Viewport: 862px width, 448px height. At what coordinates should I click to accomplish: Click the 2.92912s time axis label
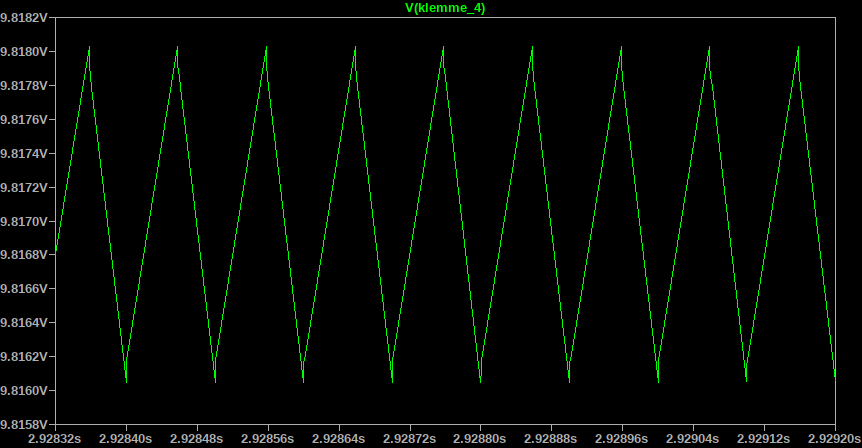[x=764, y=439]
